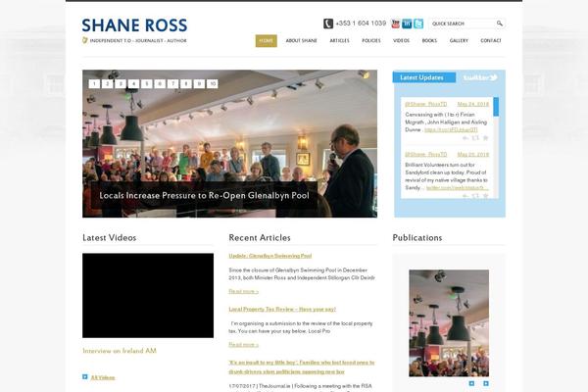Open the Policies menu item
Screen dimensions: 588x392
coord(371,41)
